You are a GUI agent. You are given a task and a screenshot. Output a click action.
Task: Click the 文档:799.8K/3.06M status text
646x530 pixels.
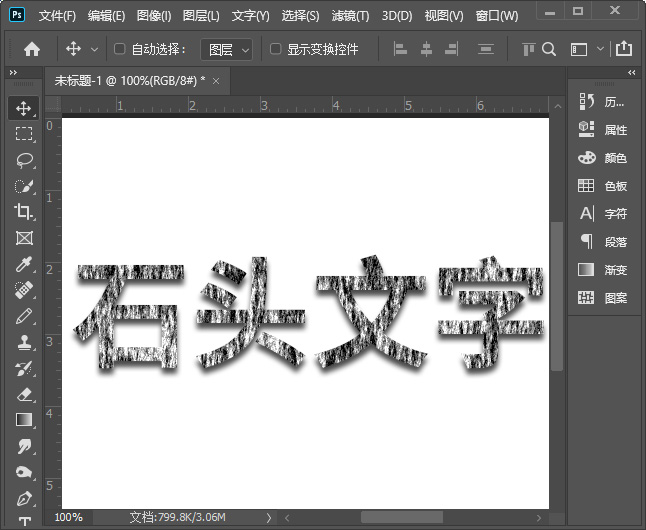pos(178,518)
